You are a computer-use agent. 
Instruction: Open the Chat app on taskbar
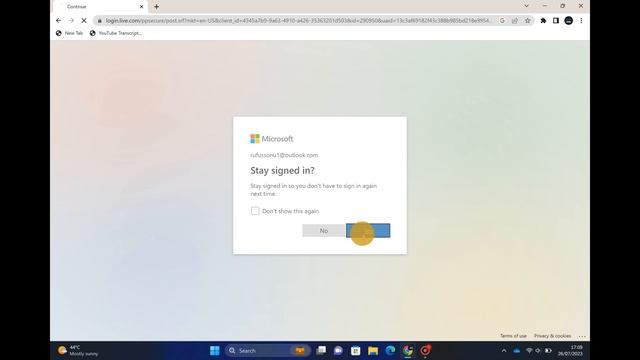click(x=338, y=351)
